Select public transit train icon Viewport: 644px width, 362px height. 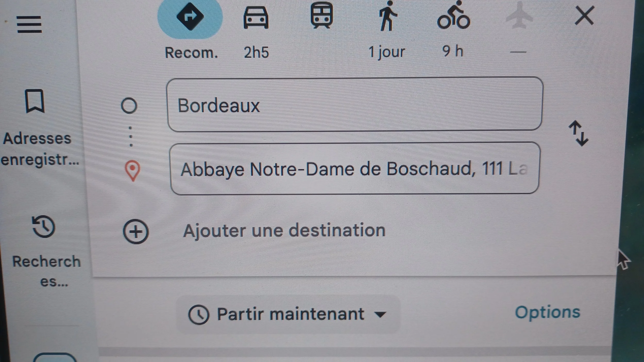(x=321, y=15)
